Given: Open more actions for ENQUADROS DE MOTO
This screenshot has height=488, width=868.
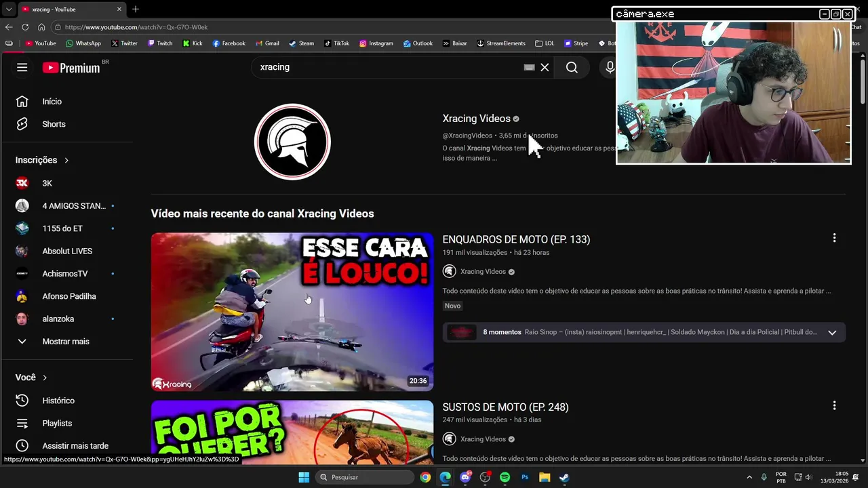Looking at the screenshot, I should 834,238.
